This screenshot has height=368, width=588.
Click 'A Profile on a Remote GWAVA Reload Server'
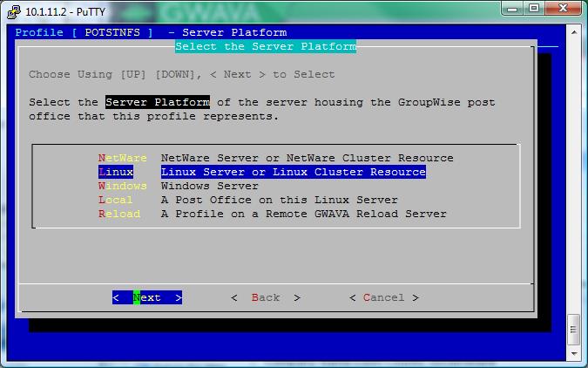point(304,214)
